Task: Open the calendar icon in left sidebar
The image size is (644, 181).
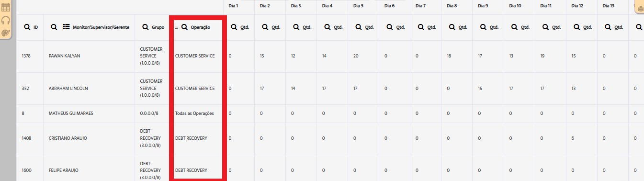Action: (6, 8)
